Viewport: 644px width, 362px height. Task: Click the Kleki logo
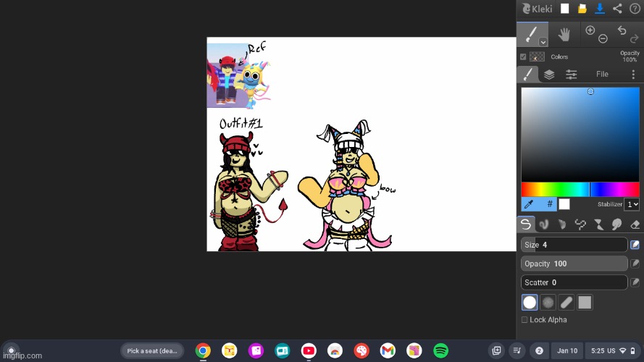[537, 9]
